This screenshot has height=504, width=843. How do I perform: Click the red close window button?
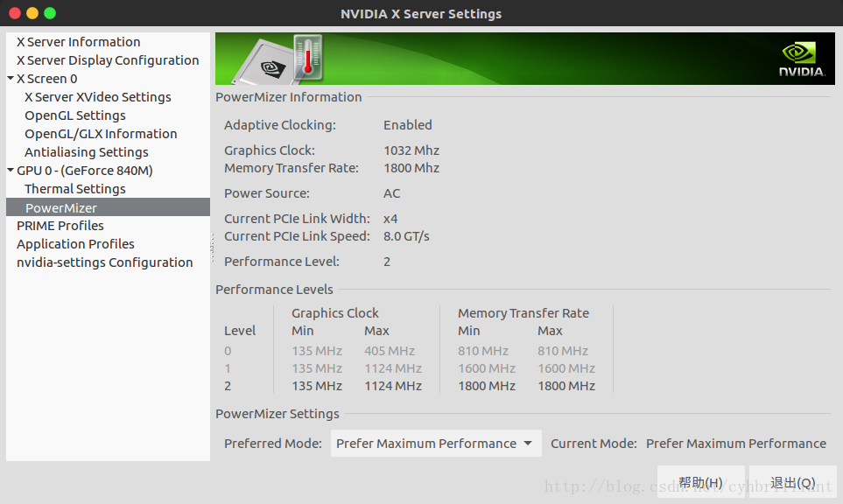point(15,13)
